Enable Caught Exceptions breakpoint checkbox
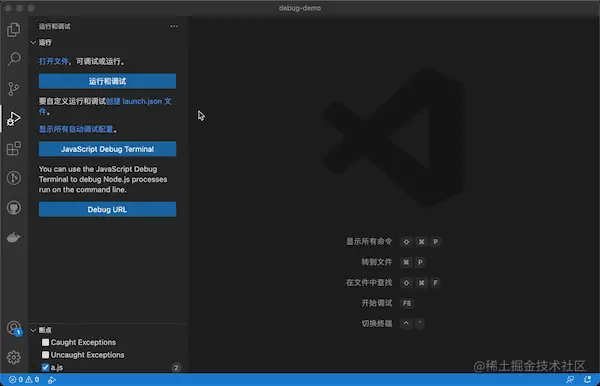This screenshot has width=600, height=386. tap(46, 342)
